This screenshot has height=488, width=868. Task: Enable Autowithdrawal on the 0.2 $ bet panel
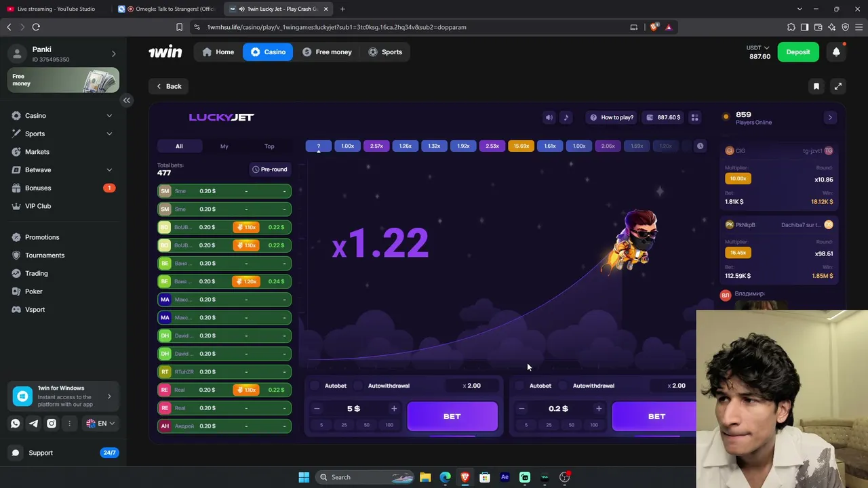563,386
